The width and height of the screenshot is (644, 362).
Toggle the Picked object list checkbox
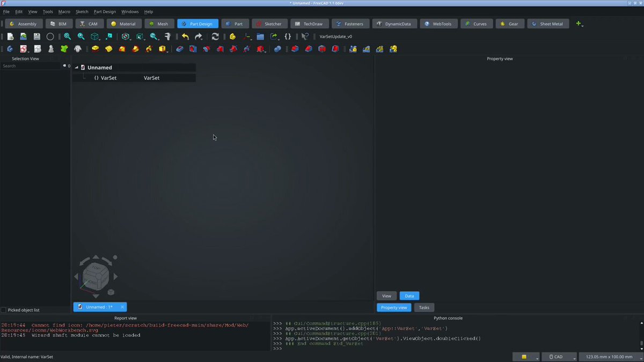coord(4,310)
